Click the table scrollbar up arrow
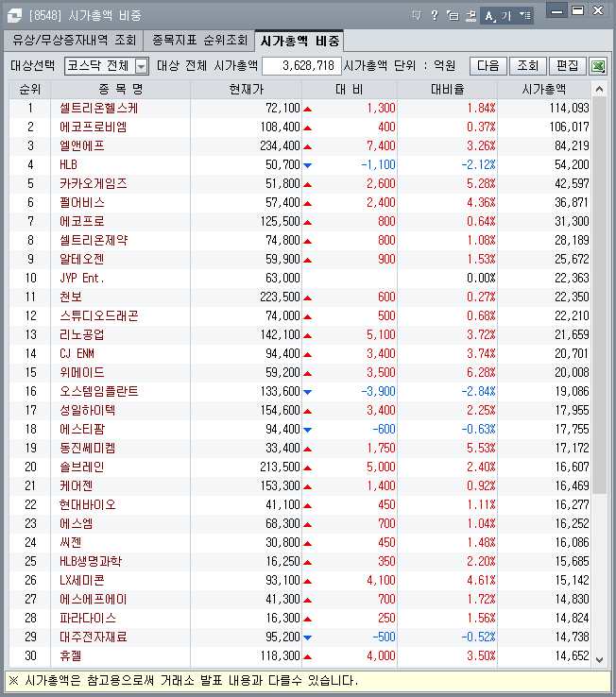This screenshot has height=697, width=616. (600, 89)
